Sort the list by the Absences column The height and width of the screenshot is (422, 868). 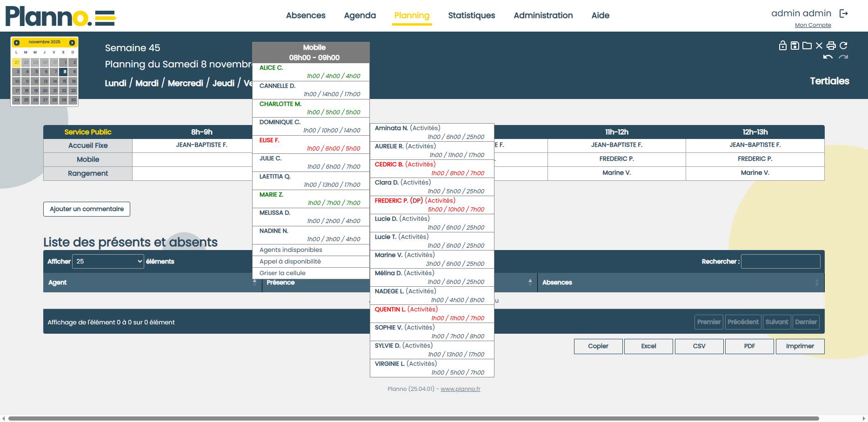[680, 283]
